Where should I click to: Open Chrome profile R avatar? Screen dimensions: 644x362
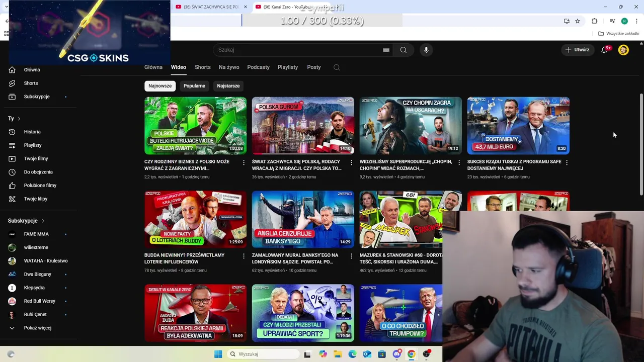point(624,21)
